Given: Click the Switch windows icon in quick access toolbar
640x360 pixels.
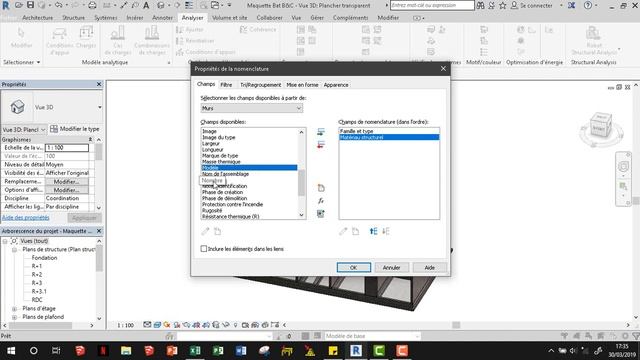Looking at the screenshot, I should click(x=215, y=5).
